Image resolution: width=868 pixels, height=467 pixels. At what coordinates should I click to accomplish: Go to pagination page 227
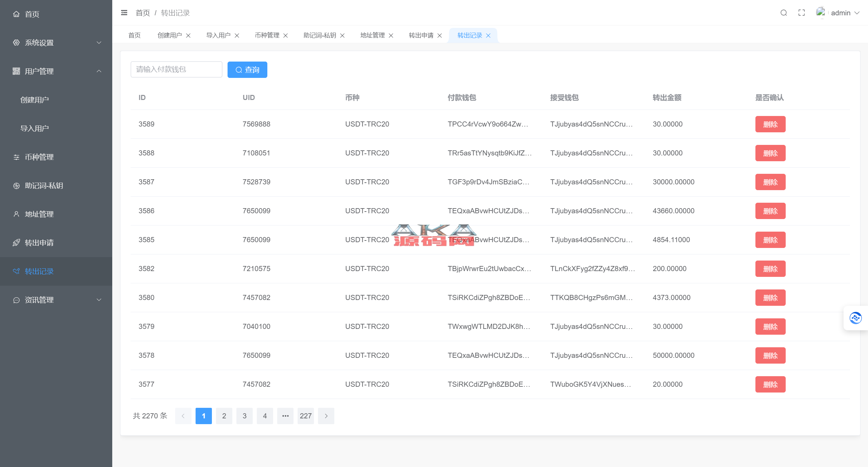tap(305, 416)
